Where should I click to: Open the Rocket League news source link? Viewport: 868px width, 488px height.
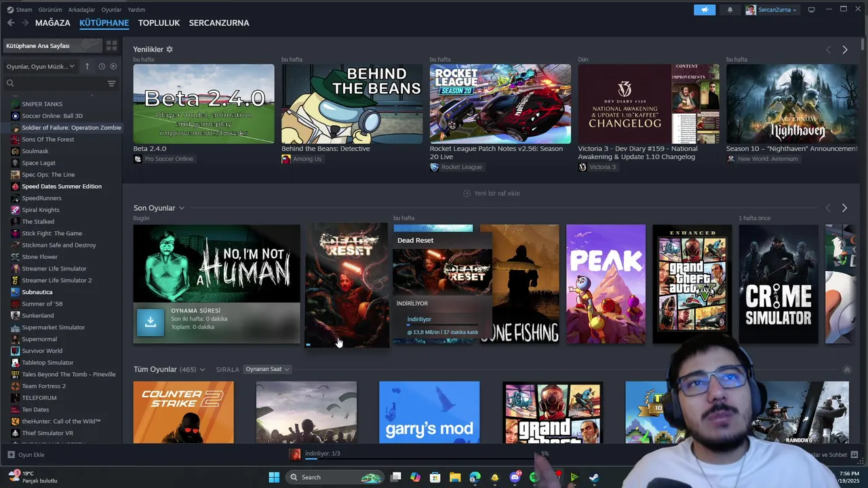(x=456, y=167)
